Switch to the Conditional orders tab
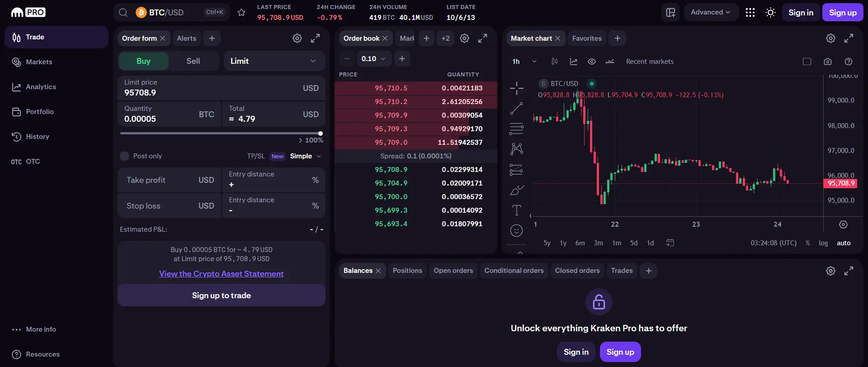The image size is (868, 367). coord(514,271)
